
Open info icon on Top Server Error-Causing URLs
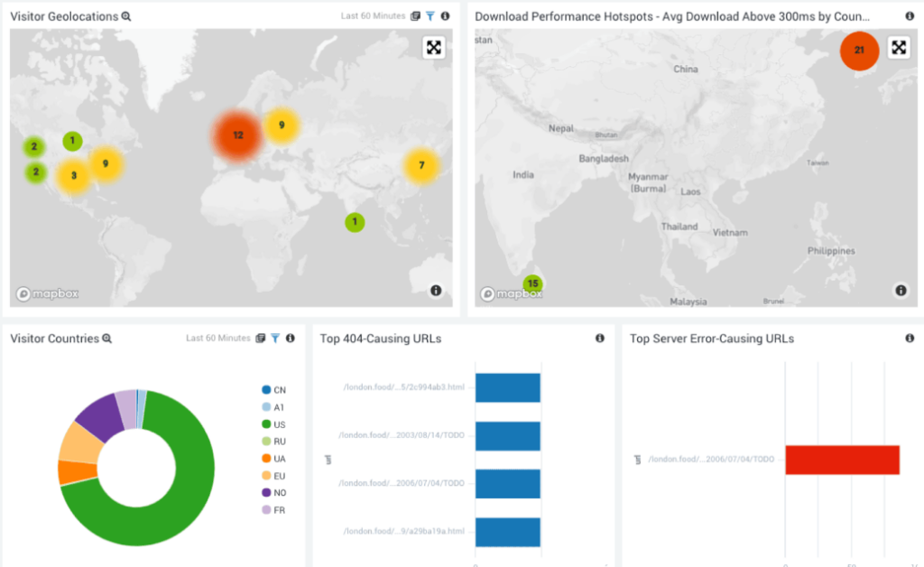(x=910, y=339)
